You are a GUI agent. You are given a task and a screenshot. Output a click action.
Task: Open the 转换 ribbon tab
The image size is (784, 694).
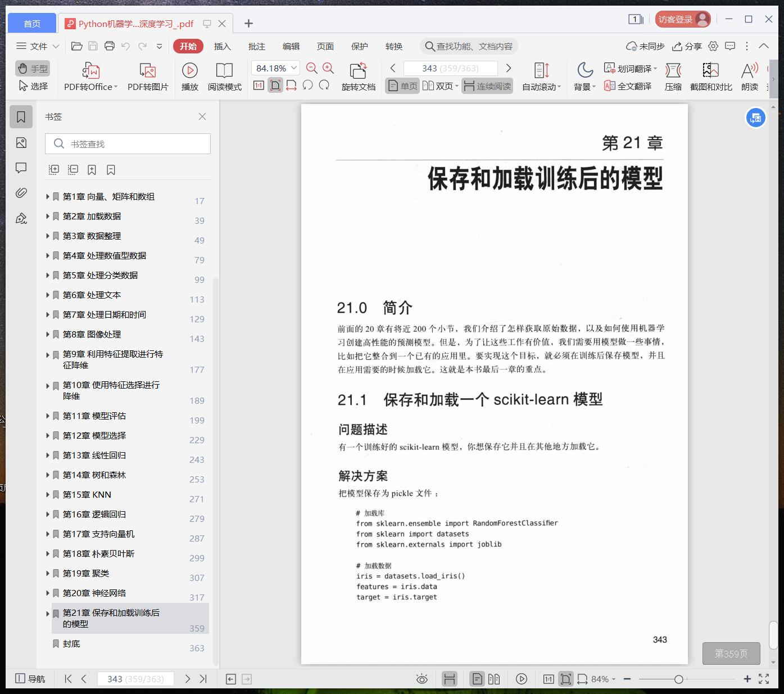pyautogui.click(x=394, y=46)
